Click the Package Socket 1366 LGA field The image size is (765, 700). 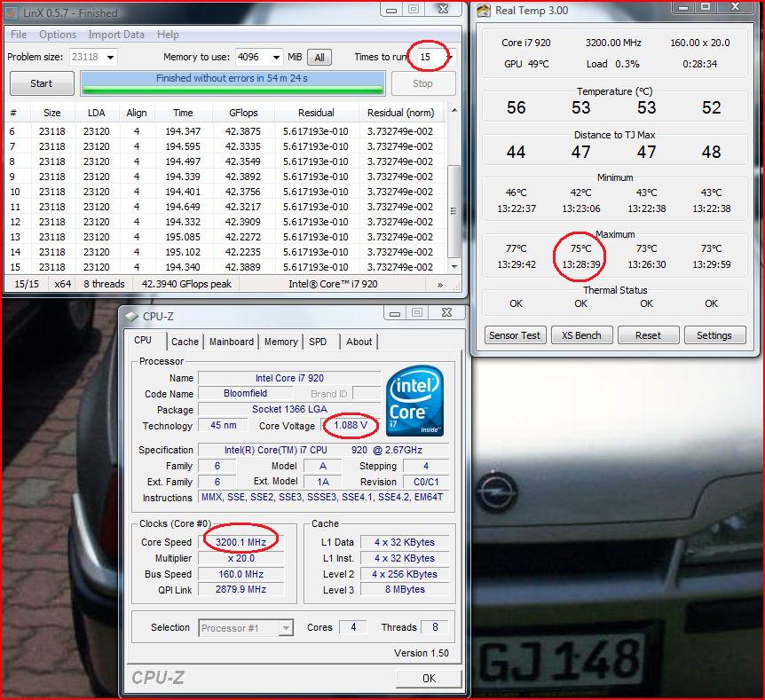289,409
